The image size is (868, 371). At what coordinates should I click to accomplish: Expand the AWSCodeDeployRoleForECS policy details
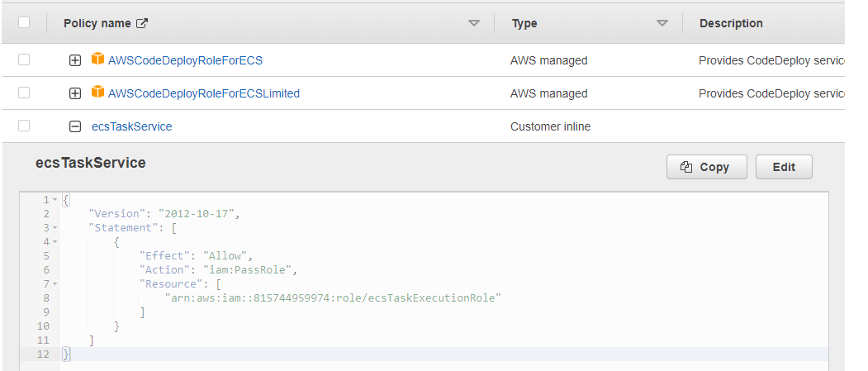74,60
